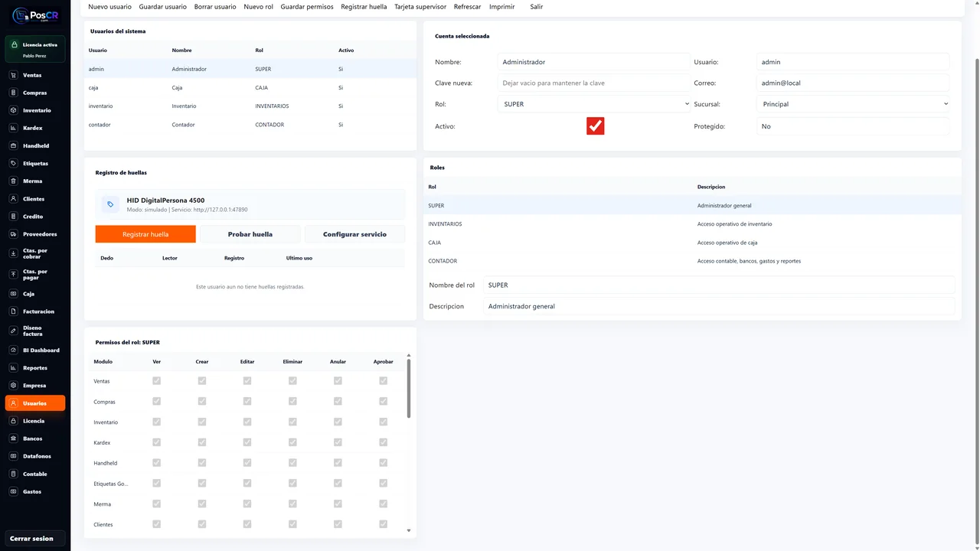Viewport: 980px width, 551px height.
Task: Open Bancos sidebar icon
Action: pyautogui.click(x=14, y=438)
